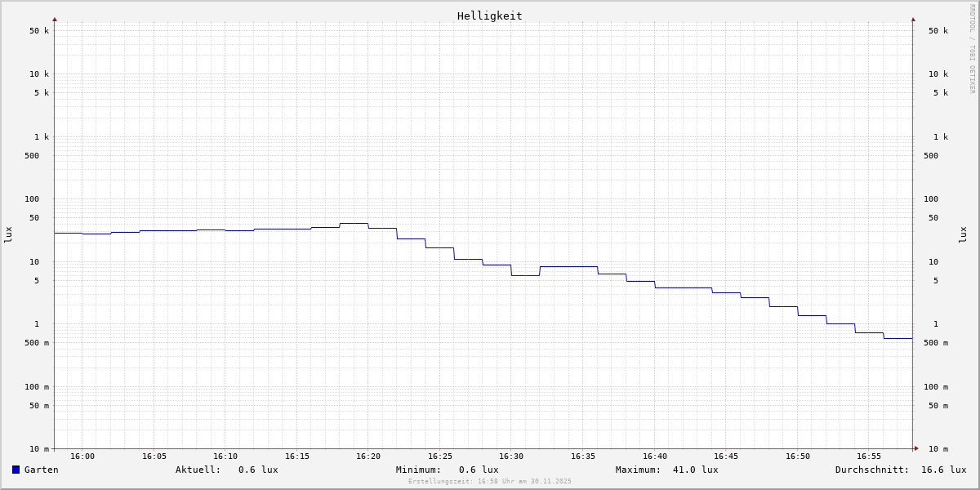
Task: Select the Helligkeit chart title
Action: 489,16
